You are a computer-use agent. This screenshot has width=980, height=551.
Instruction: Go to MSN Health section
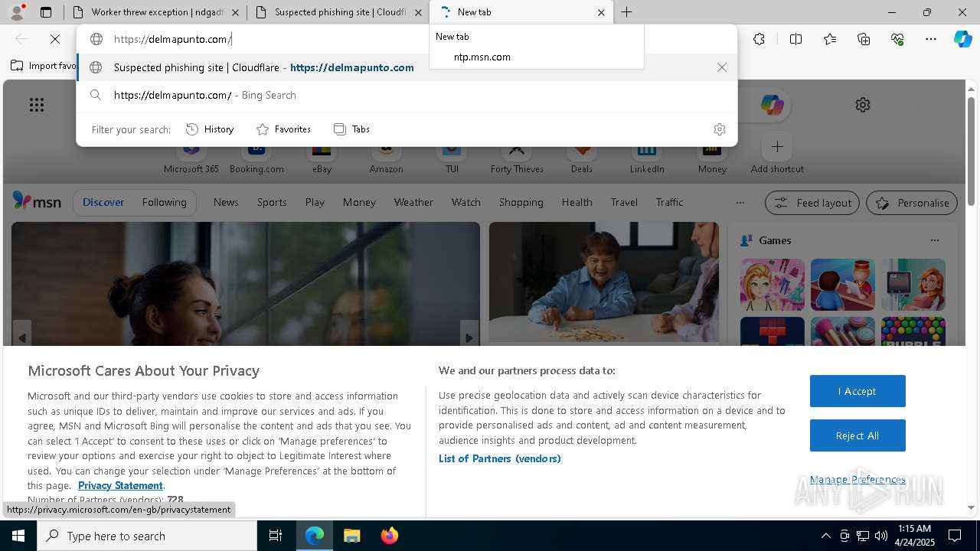point(577,202)
